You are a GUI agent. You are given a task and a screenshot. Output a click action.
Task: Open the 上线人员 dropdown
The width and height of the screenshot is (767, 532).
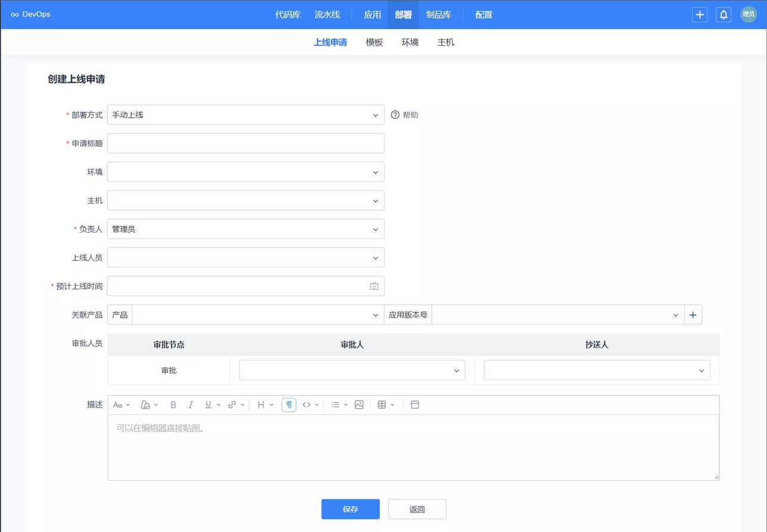pyautogui.click(x=245, y=258)
